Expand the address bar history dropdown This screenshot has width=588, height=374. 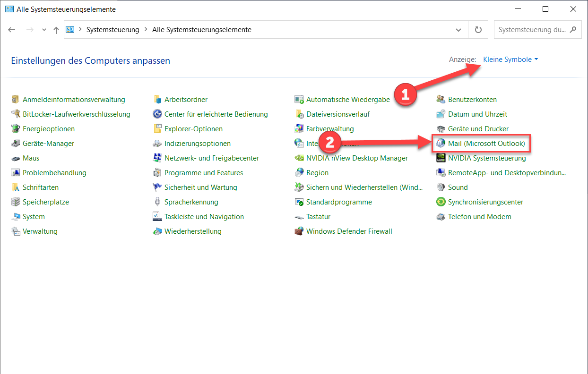point(458,30)
